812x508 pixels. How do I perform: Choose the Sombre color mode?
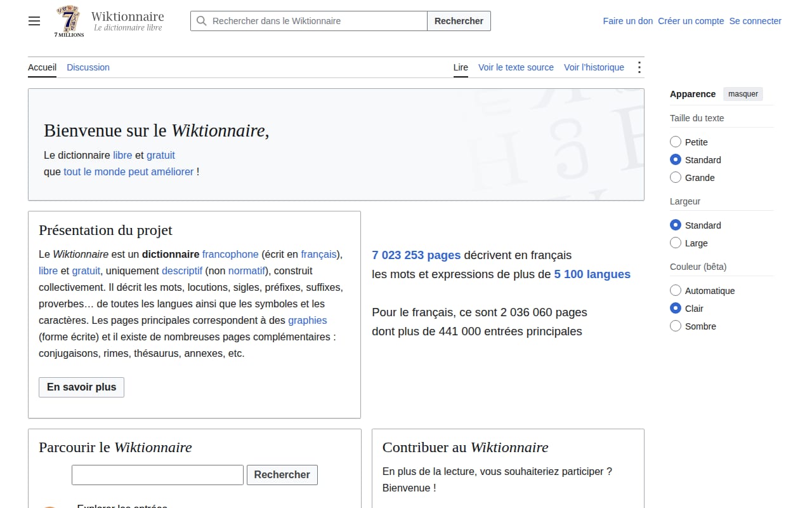coord(676,326)
